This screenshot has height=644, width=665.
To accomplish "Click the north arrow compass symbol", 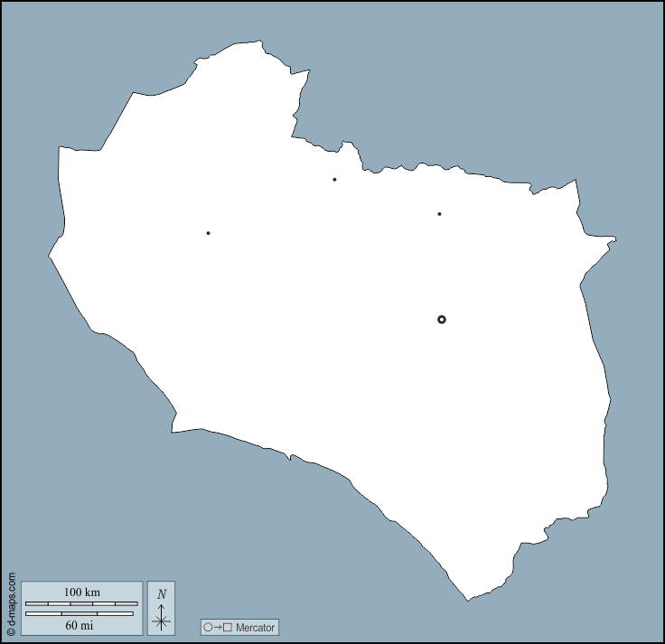I will [161, 608].
